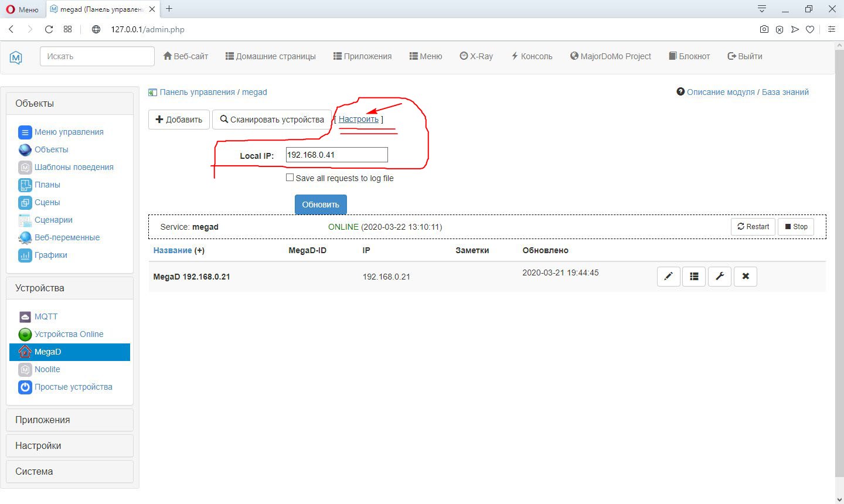Open Приложения in the top navbar

pyautogui.click(x=362, y=56)
